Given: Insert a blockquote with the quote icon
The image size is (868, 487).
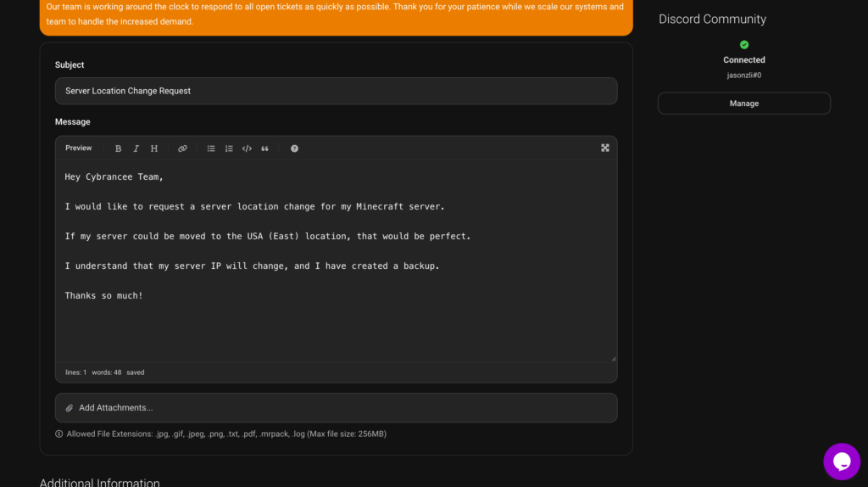Looking at the screenshot, I should coord(264,148).
